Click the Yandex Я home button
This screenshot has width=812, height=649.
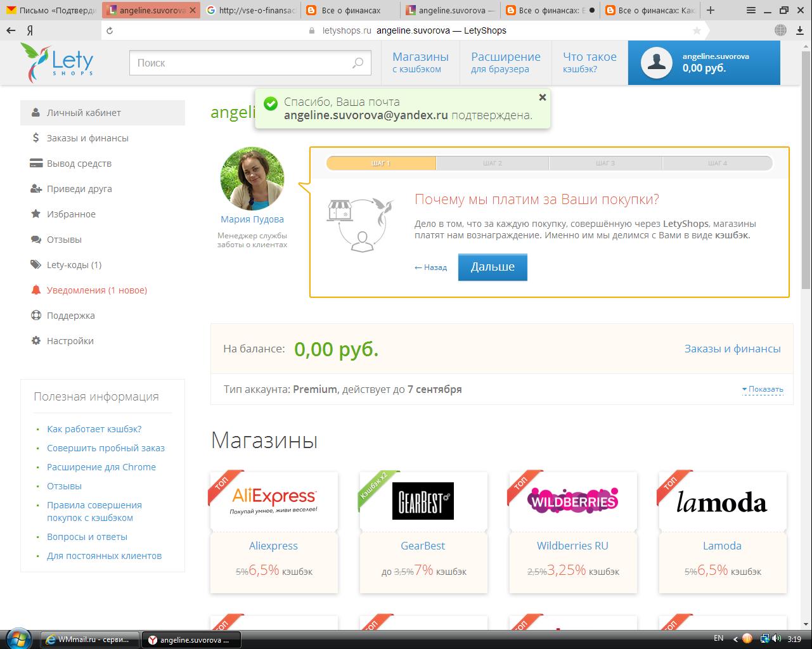tap(30, 30)
